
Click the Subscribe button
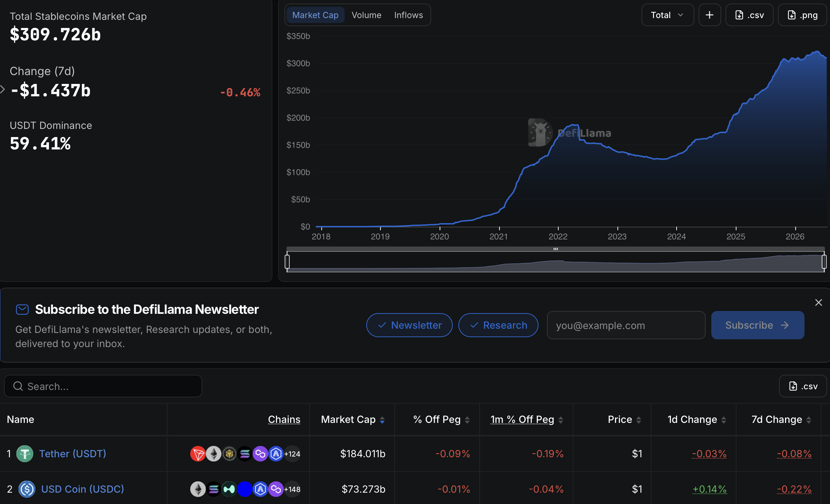757,325
